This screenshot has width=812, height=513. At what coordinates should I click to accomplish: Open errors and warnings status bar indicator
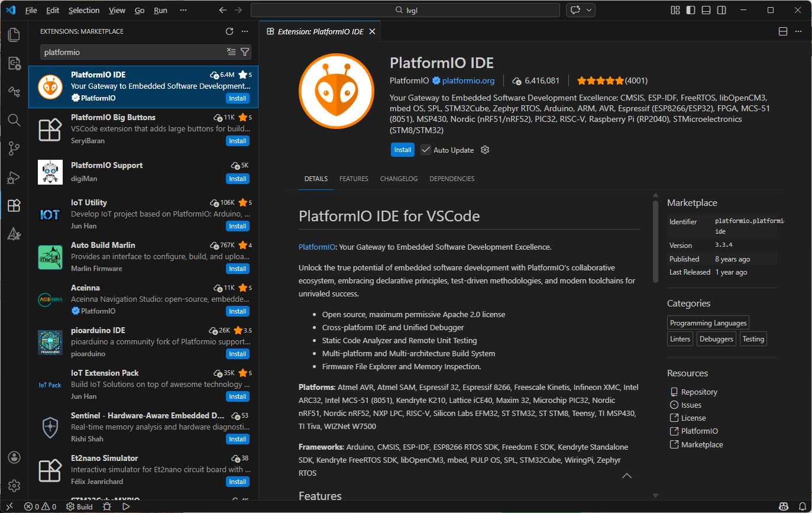pos(40,506)
